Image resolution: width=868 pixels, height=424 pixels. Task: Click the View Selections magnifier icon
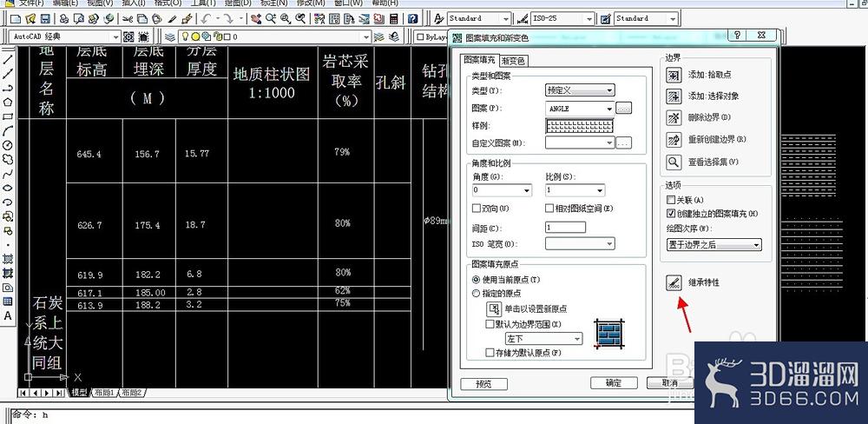[674, 162]
